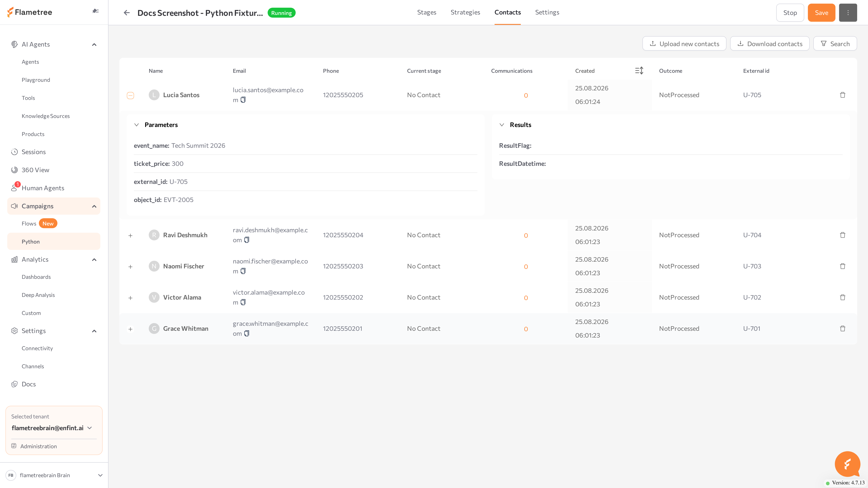Collapse the AI Agents sidebar group
This screenshot has height=488, width=868.
click(94, 45)
